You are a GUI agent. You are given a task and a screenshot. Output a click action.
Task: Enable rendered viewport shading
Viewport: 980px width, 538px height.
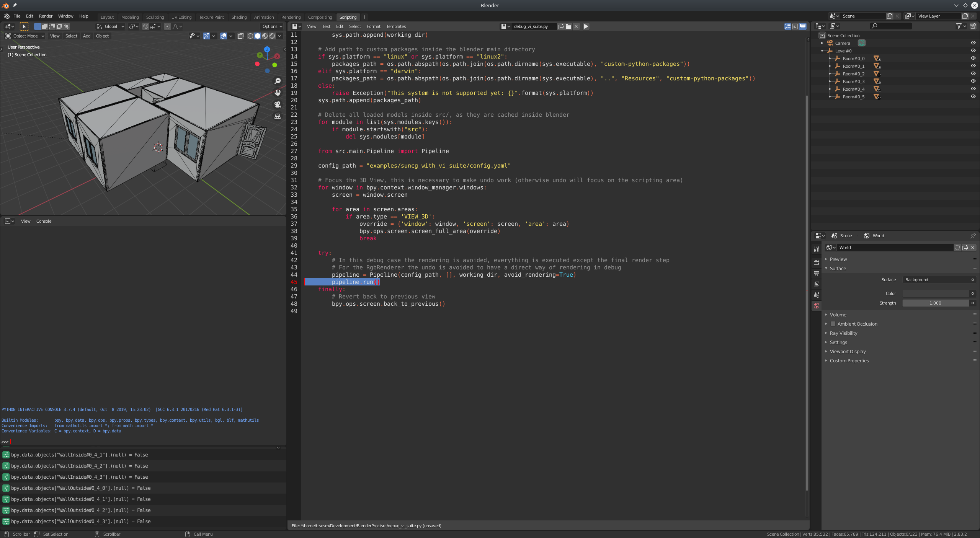pos(272,36)
